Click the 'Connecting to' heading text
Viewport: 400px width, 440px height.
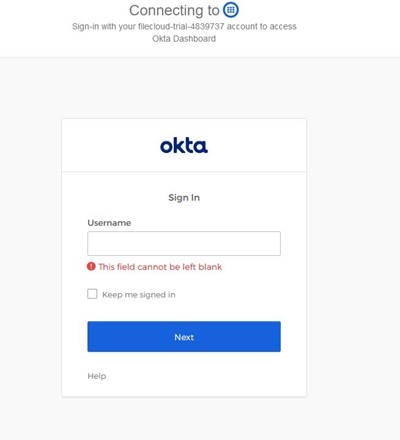[174, 10]
